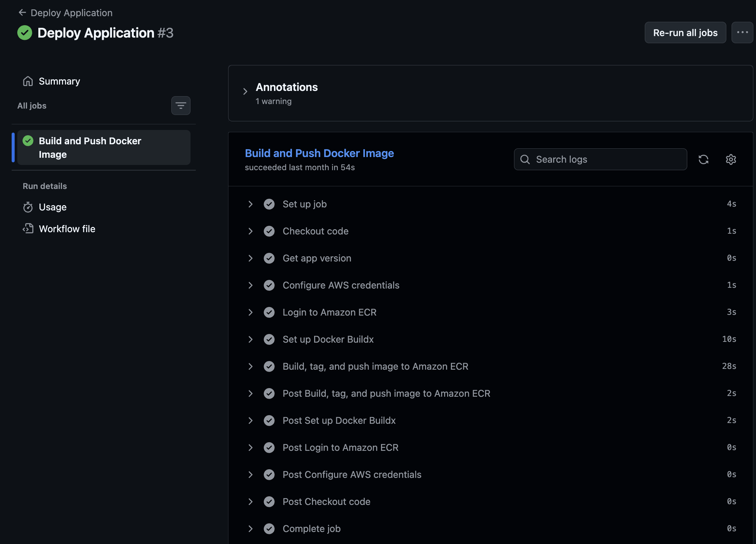Viewport: 756px width, 544px height.
Task: Click the status check icon for Complete job
Action: tap(269, 529)
